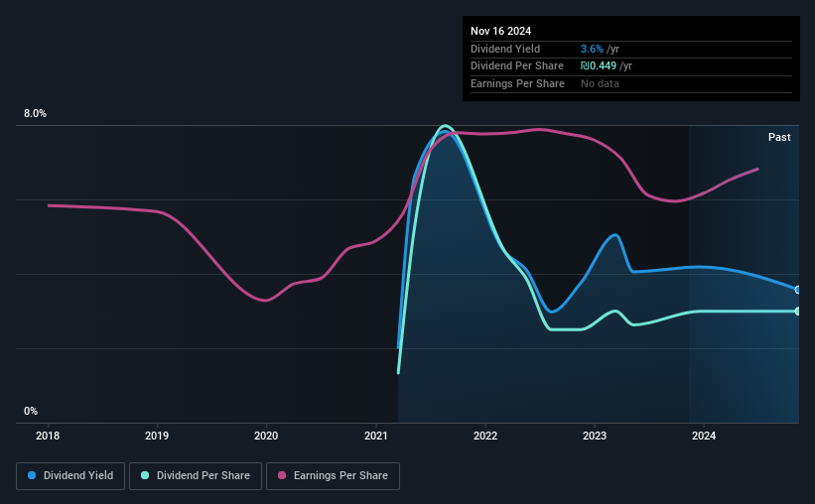The width and height of the screenshot is (815, 504).
Task: Toggle the Dividend Yield legend button
Action: click(70, 476)
